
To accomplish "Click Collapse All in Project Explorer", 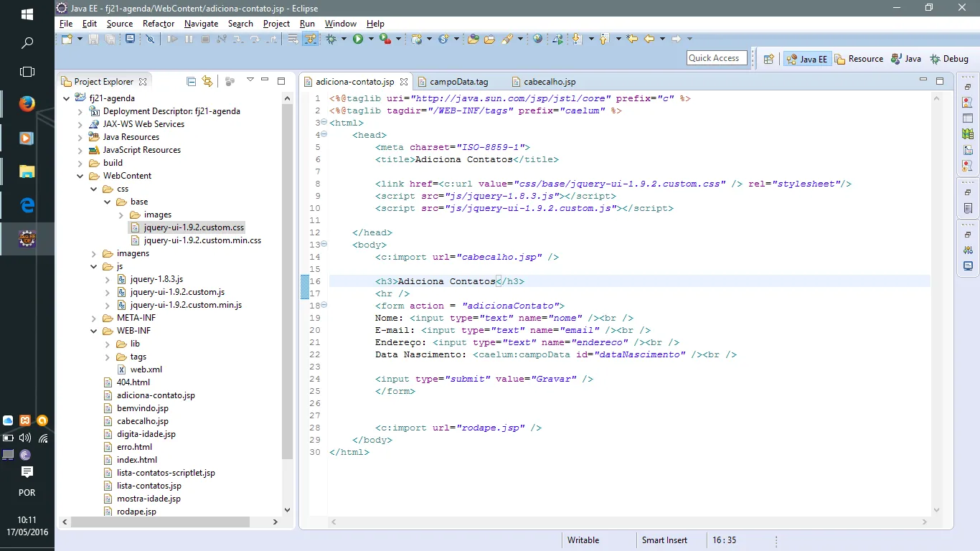I will pos(191,81).
